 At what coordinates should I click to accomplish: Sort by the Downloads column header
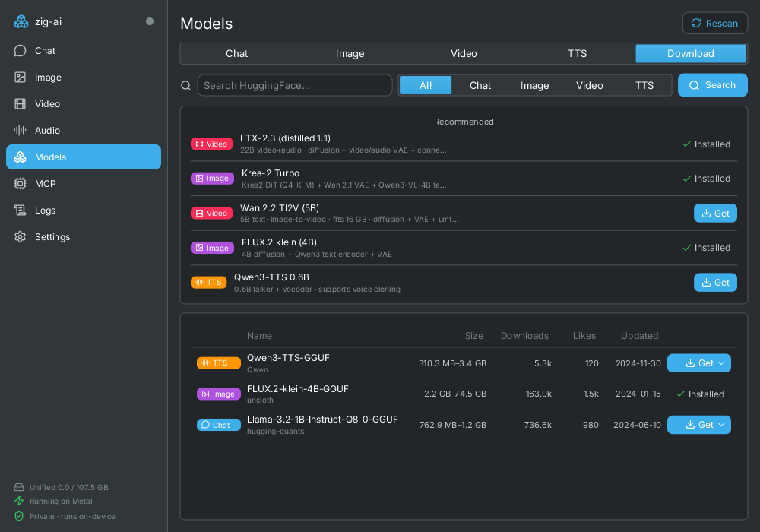[x=524, y=336]
